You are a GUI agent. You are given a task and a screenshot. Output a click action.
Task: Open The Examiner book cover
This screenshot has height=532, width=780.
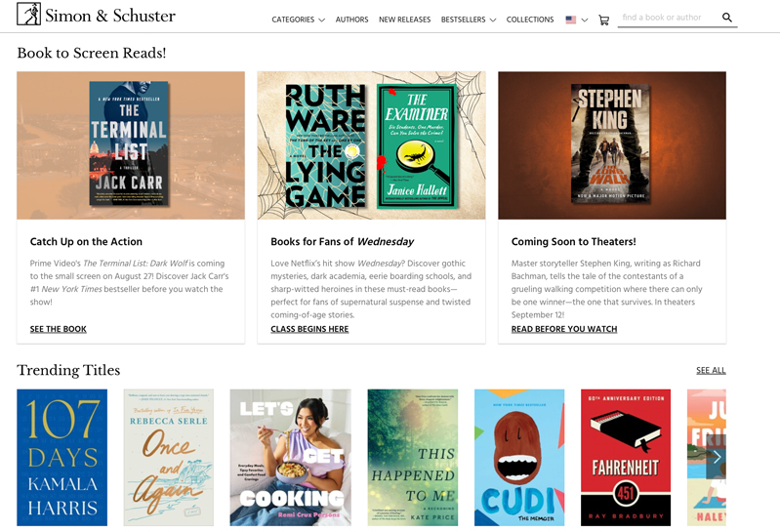[x=417, y=145]
